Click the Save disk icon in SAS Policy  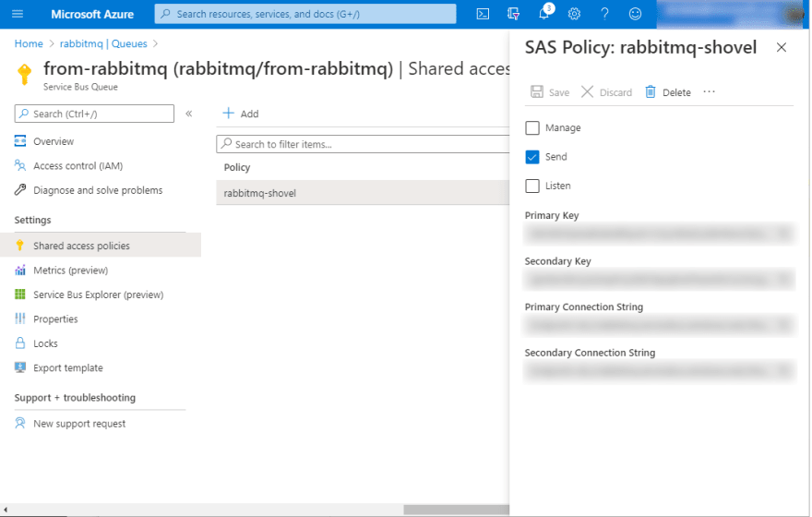tap(537, 92)
